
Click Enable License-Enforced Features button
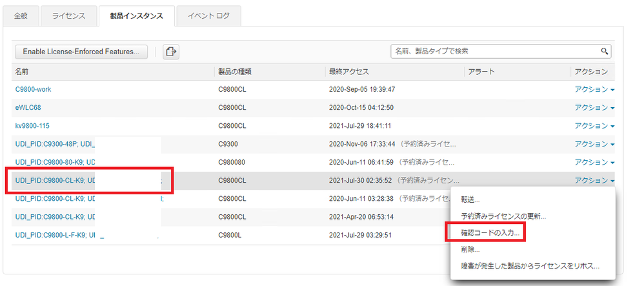(x=81, y=52)
